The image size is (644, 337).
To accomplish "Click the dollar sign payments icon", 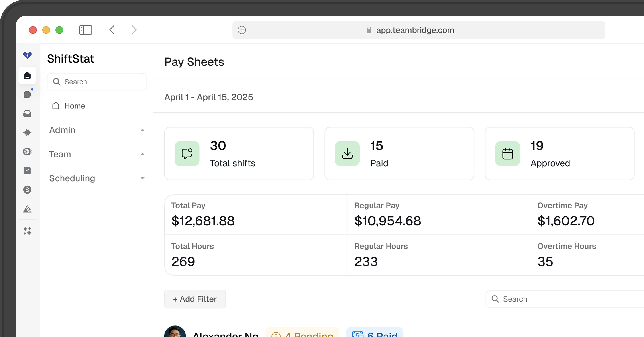I will coord(27,190).
